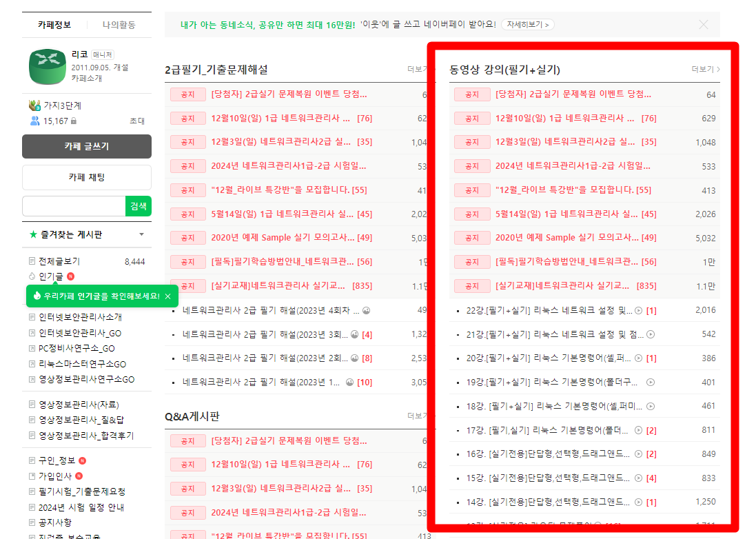Click the flame icon beside 인기글
This screenshot has height=539, width=756.
(x=32, y=276)
